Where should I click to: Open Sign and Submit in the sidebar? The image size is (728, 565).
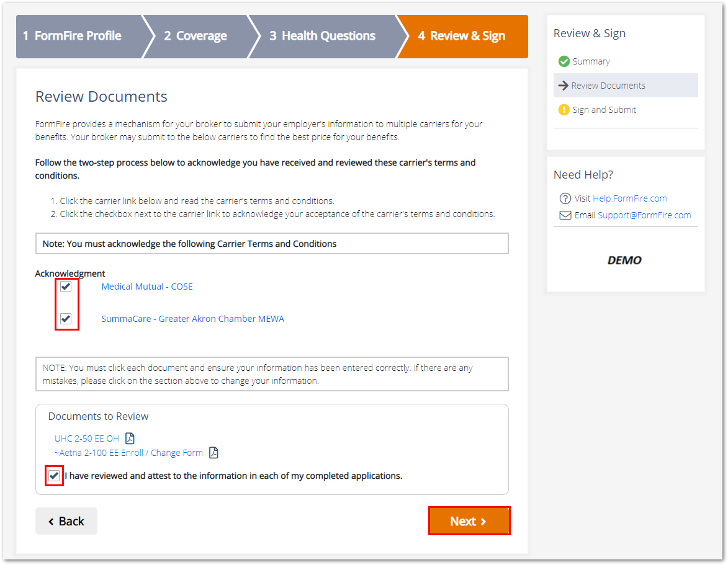point(604,110)
